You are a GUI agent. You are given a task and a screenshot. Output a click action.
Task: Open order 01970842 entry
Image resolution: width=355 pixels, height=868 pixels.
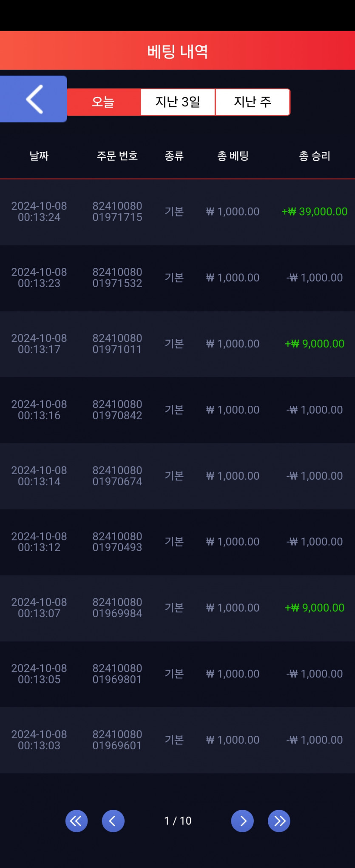tap(177, 410)
